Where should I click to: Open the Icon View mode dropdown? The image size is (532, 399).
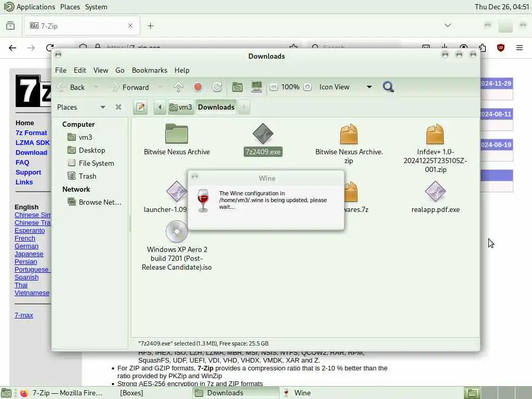(345, 87)
